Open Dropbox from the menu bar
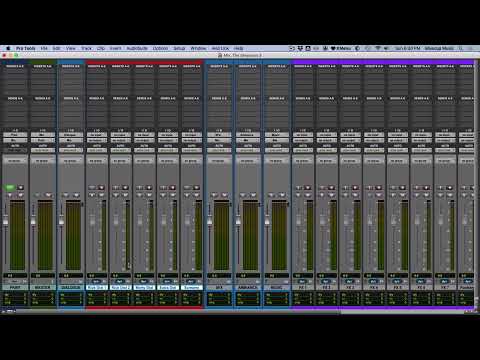Viewport: 480px width, 360px height. [x=300, y=48]
